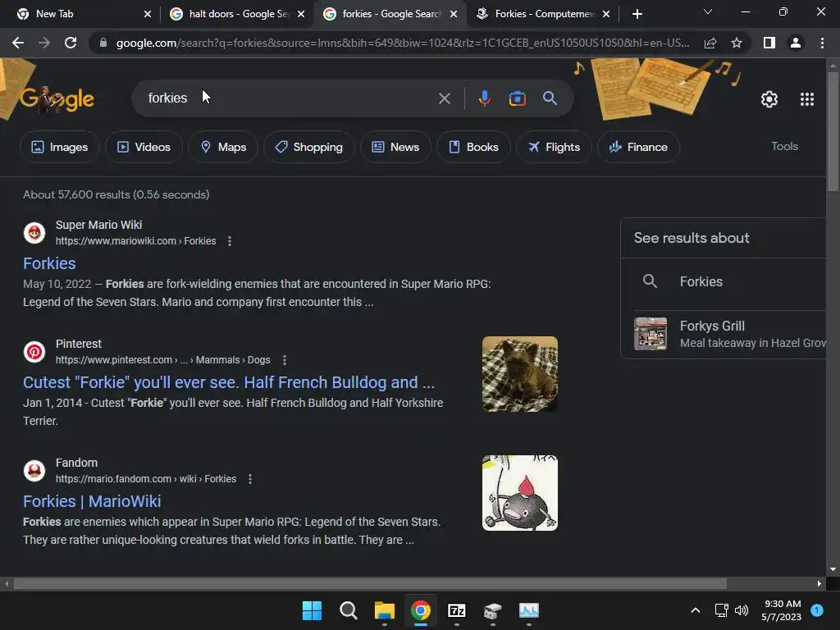The height and width of the screenshot is (630, 840).
Task: Click the horizontal scrollbar thumb
Action: pos(370,583)
